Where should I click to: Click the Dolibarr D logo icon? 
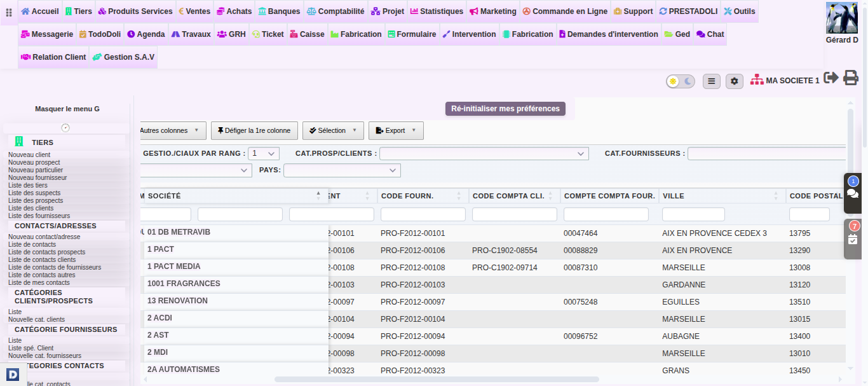pyautogui.click(x=13, y=375)
